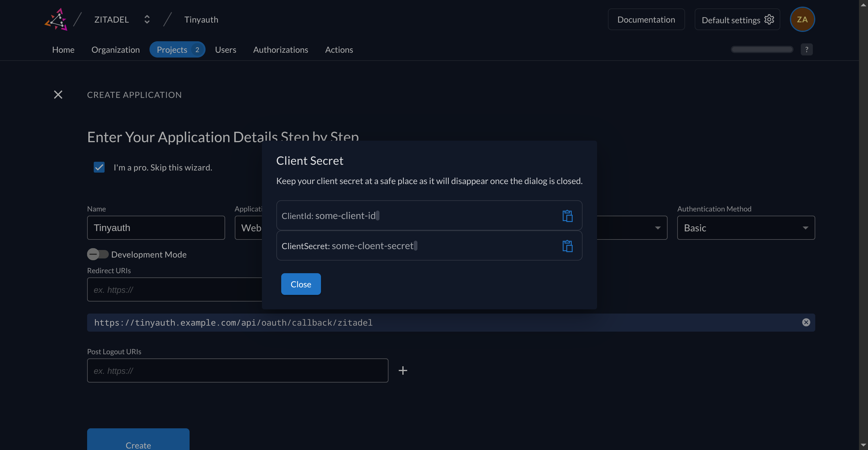This screenshot has height=450, width=868.
Task: Open the help question mark icon
Action: (x=807, y=49)
